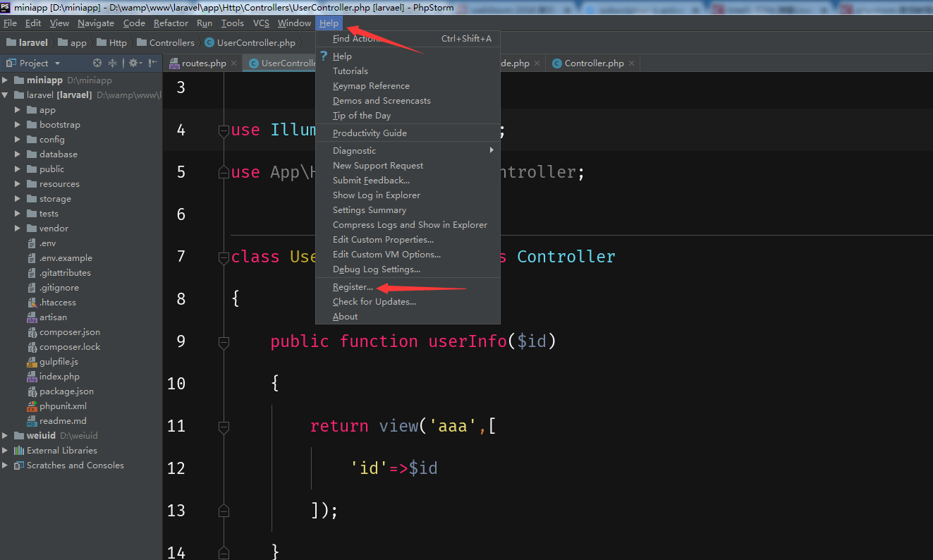Expand the miniapp project node
933x560 pixels.
coord(6,80)
